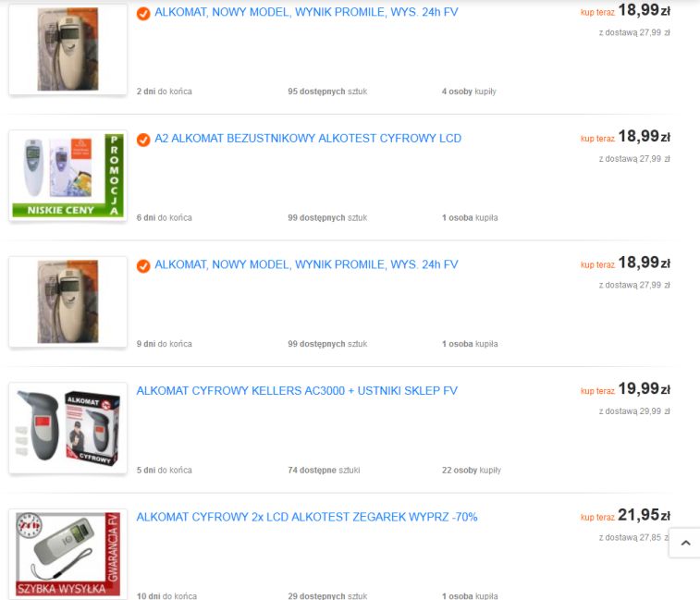This screenshot has width=700, height=600.
Task: Click '4 osoby kupiły' text on first listing
Action: [x=469, y=92]
